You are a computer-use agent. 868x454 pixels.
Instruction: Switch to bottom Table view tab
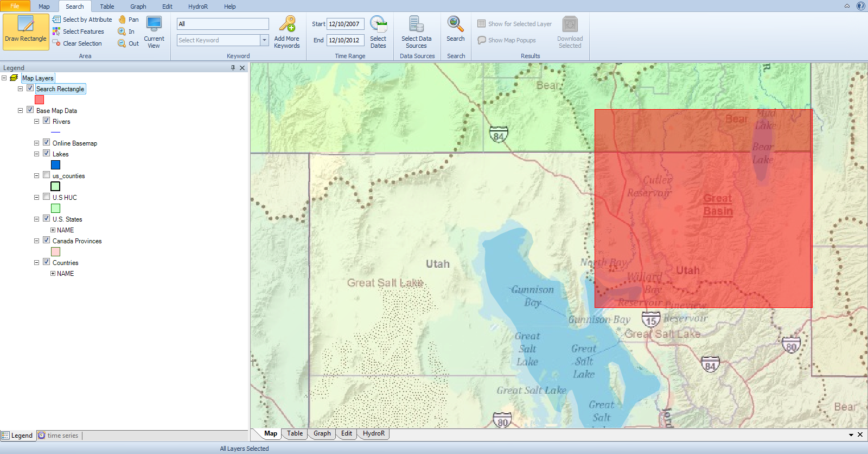tap(295, 433)
